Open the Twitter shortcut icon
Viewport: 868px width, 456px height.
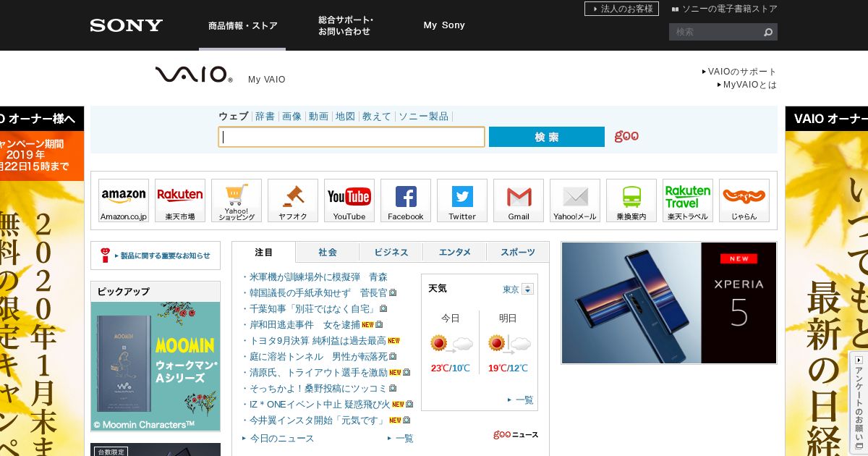click(x=462, y=200)
